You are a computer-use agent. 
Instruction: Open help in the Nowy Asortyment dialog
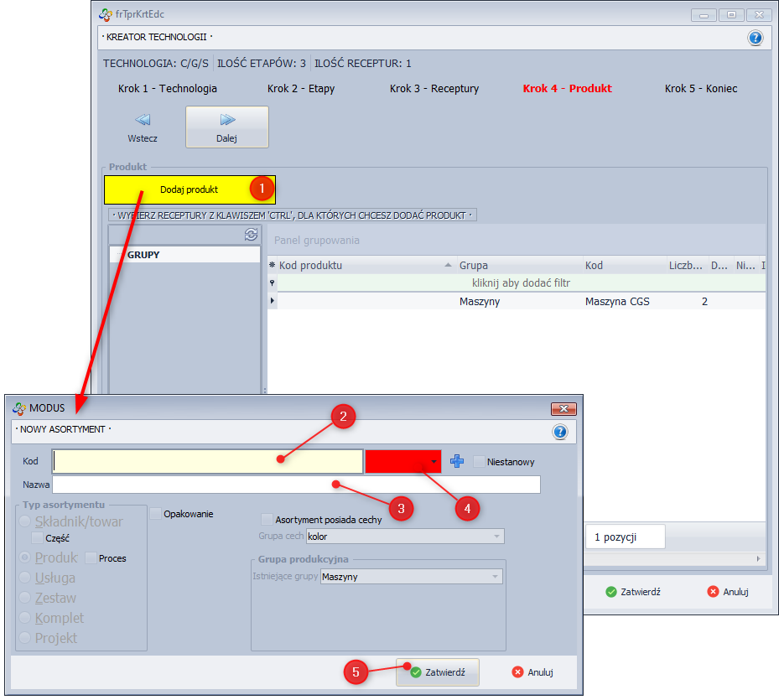(x=560, y=432)
